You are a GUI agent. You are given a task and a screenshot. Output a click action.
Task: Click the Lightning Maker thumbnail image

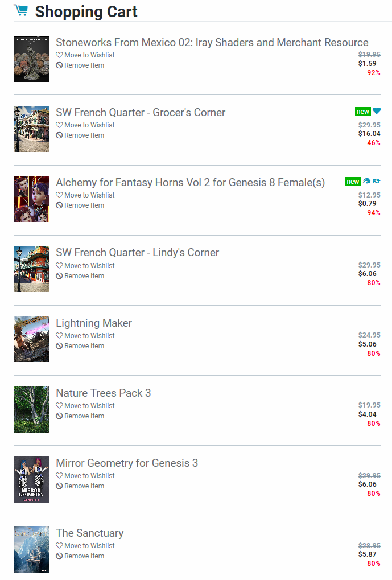pyautogui.click(x=31, y=339)
